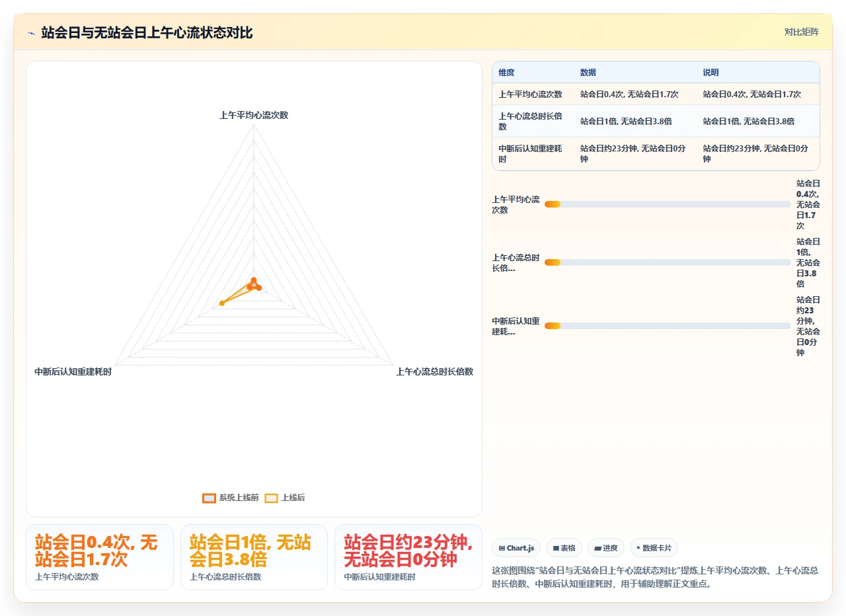Select the 数据卡片 tag
The image size is (846, 616).
[653, 548]
